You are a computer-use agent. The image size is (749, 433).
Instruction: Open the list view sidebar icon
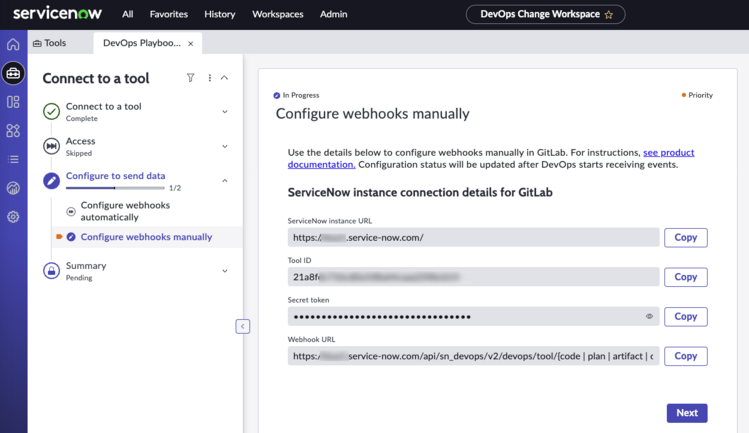(x=13, y=159)
